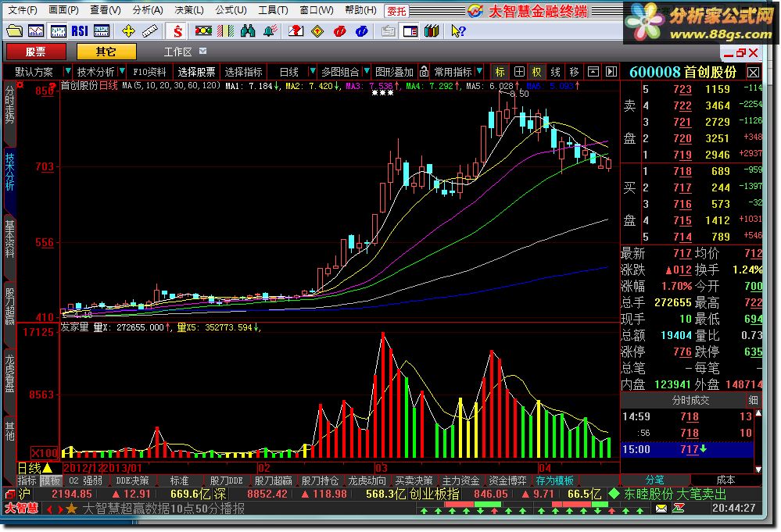Click the red question mark chart icon
Viewport: 781px width, 532px height.
coord(296,30)
